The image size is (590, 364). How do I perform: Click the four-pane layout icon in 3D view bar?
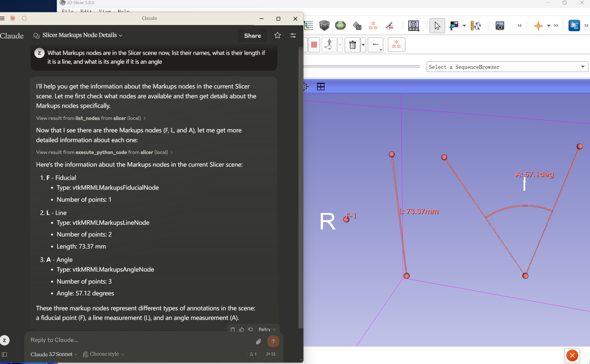321,87
